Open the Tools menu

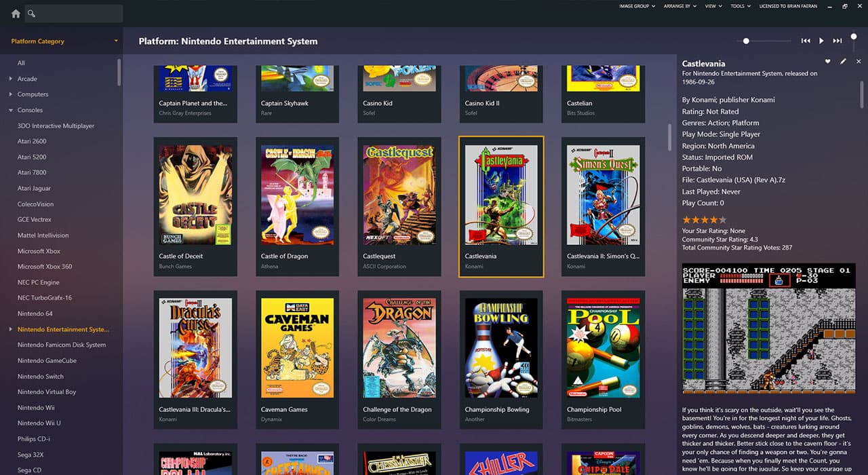[740, 6]
